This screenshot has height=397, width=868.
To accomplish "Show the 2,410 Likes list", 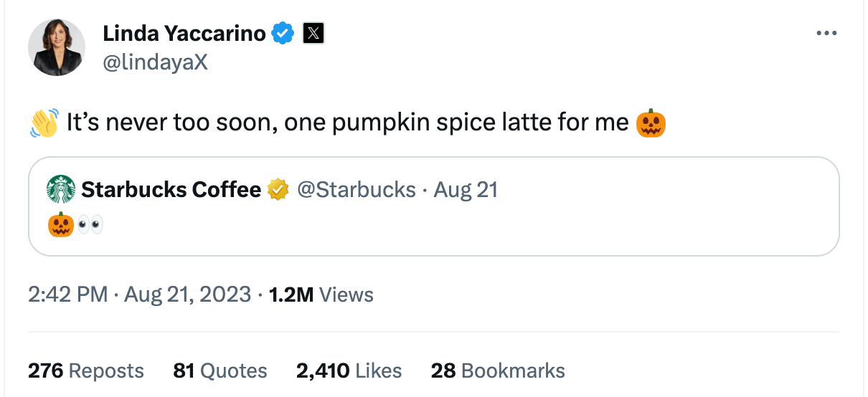I will click(x=349, y=370).
